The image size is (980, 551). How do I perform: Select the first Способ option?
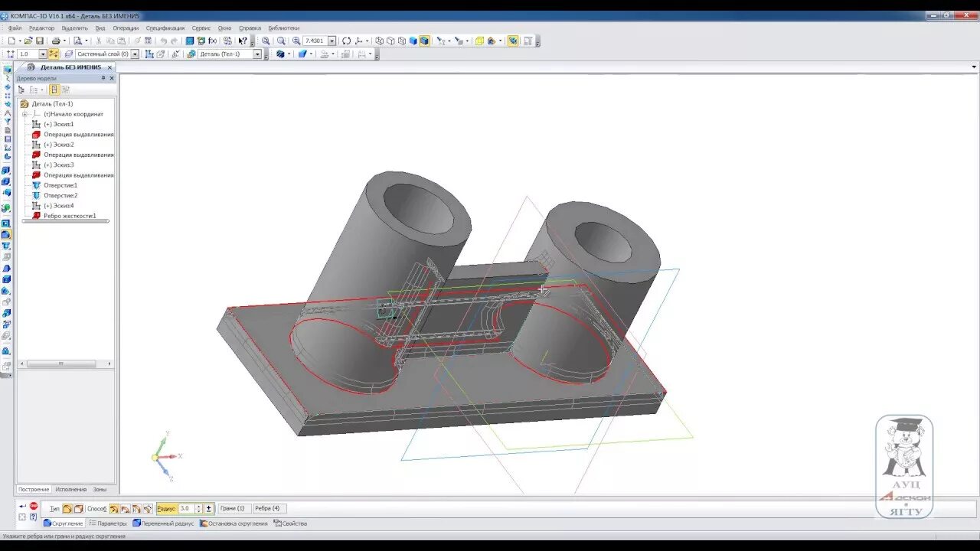pos(114,508)
